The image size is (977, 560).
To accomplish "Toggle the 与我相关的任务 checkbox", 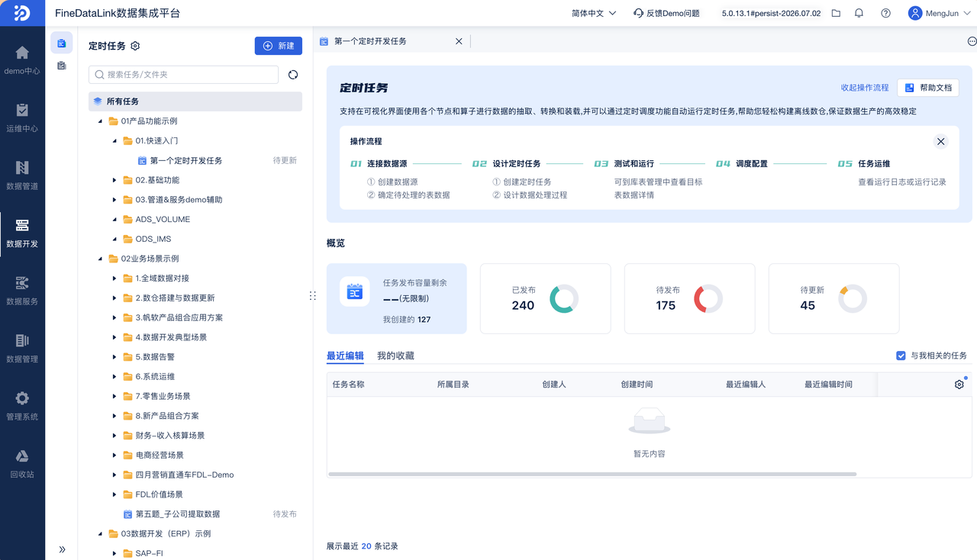I will (x=901, y=356).
